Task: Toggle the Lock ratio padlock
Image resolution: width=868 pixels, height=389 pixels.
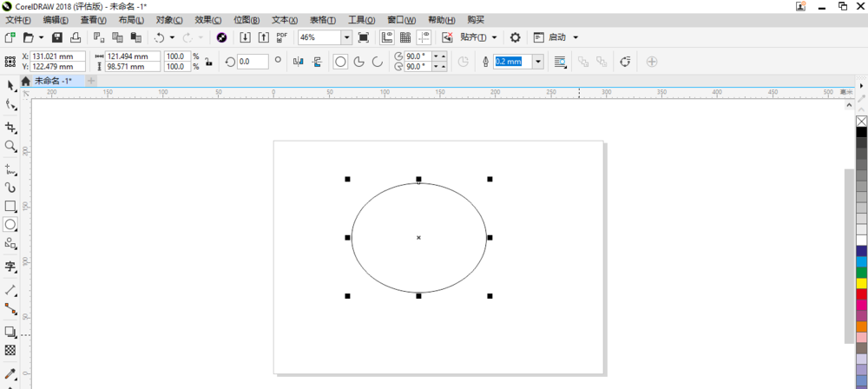Action: (208, 62)
